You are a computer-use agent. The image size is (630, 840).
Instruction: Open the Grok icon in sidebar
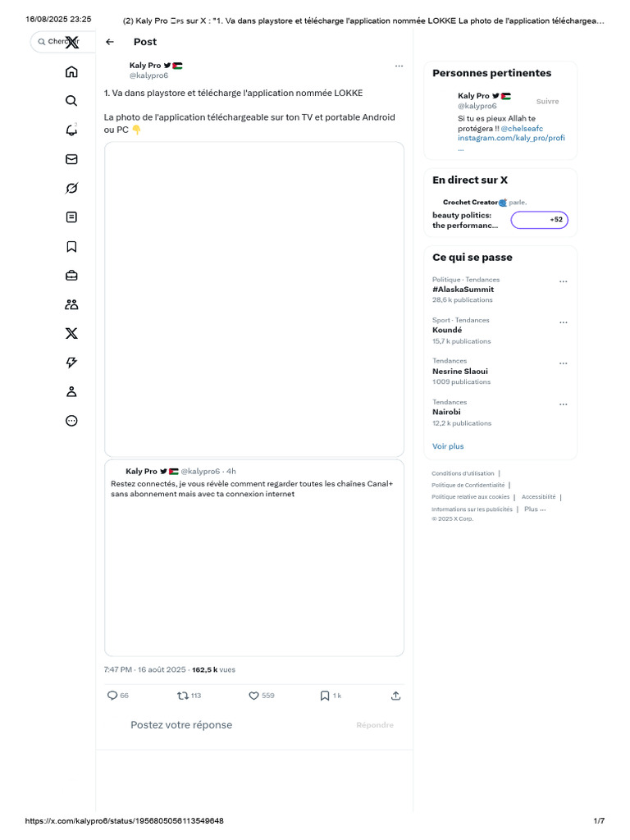71,189
